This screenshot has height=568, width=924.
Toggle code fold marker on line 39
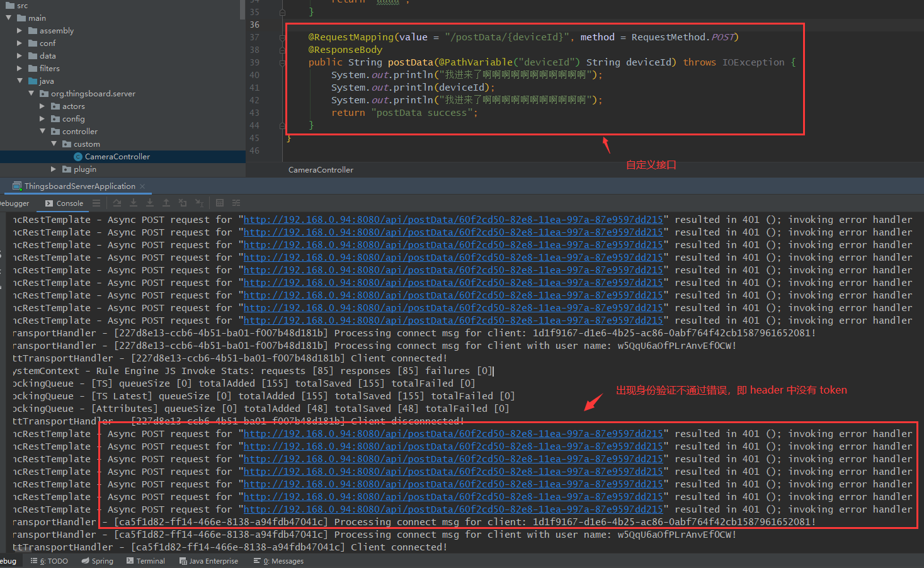coord(282,63)
